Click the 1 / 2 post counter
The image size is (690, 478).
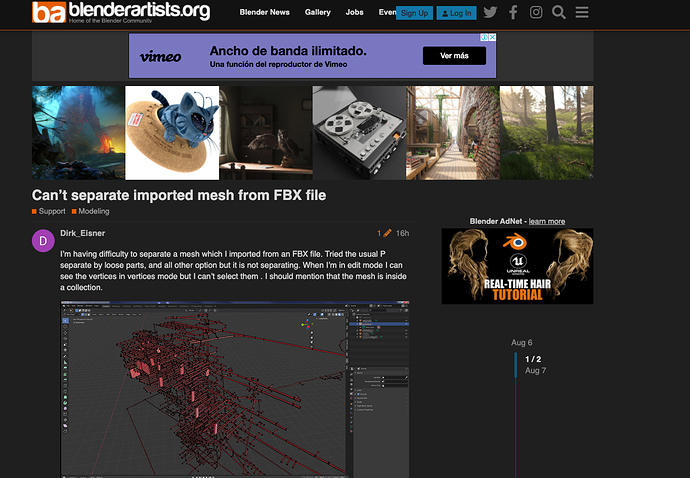pos(533,359)
